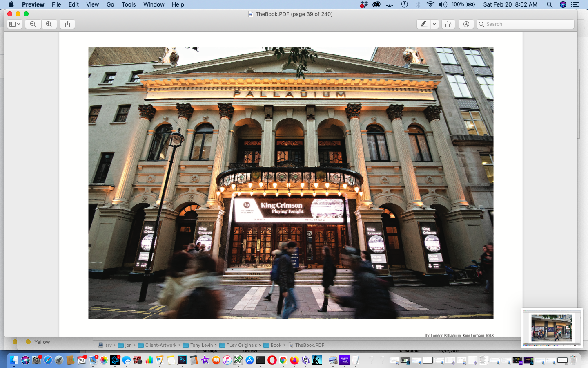
Task: Open the Wi-Fi status menu
Action: pyautogui.click(x=430, y=4)
